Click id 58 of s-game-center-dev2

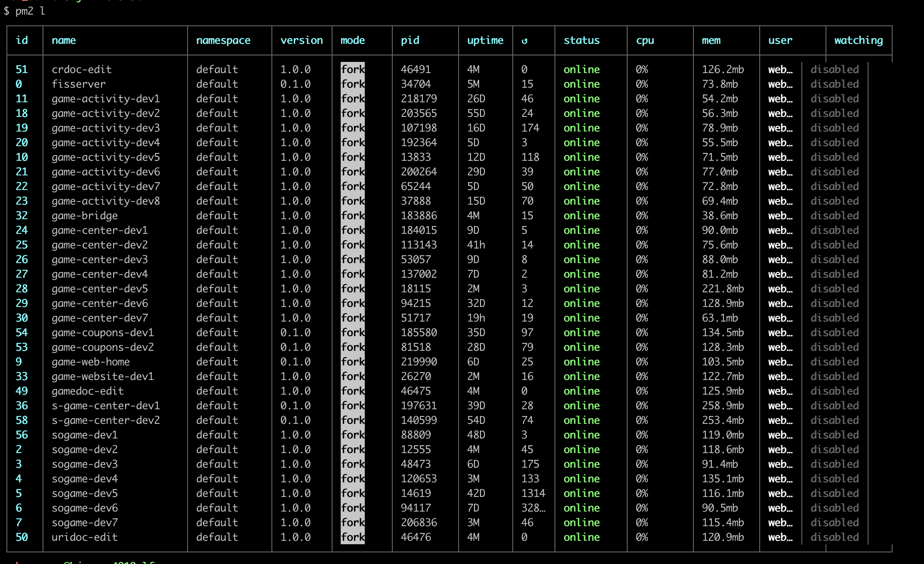pyautogui.click(x=22, y=420)
